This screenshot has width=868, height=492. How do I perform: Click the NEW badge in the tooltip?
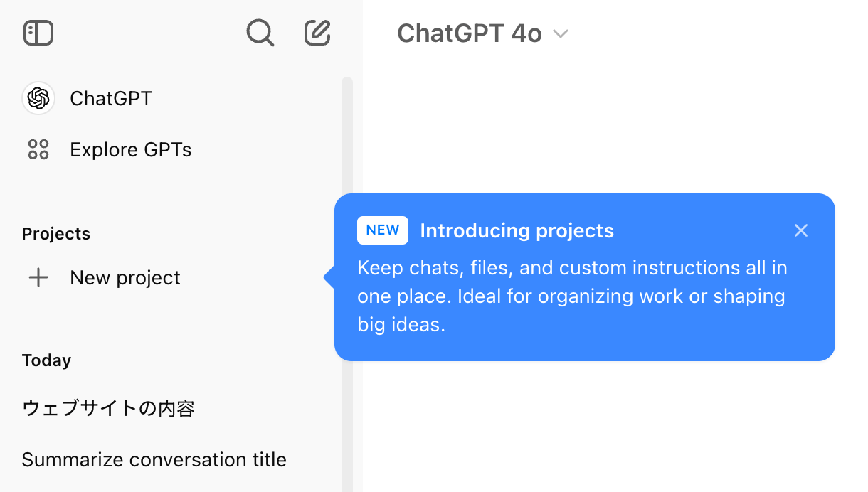tap(383, 230)
